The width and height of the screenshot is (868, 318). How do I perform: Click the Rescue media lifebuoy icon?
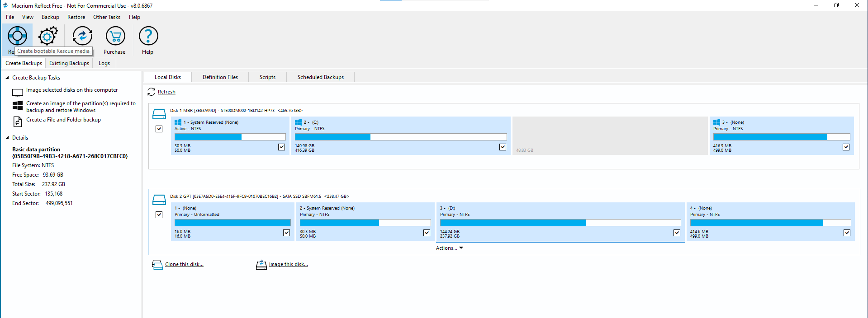click(17, 36)
